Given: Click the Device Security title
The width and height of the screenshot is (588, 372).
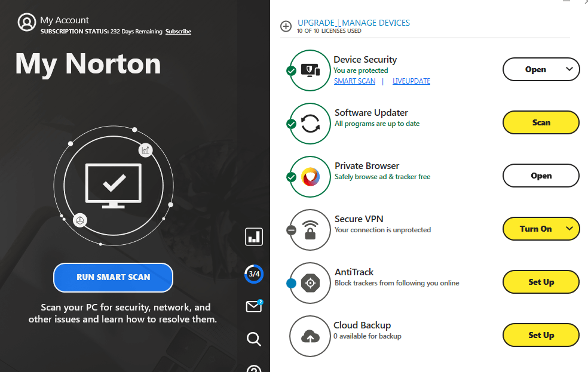Looking at the screenshot, I should (x=365, y=60).
